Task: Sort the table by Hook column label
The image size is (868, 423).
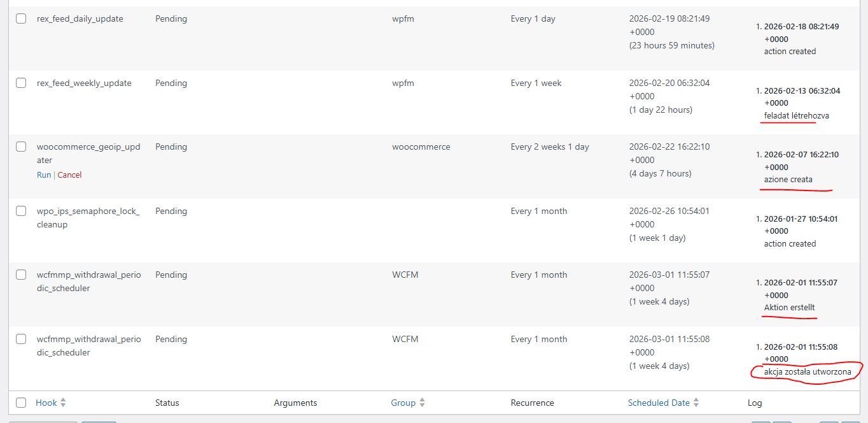Action: (46, 403)
